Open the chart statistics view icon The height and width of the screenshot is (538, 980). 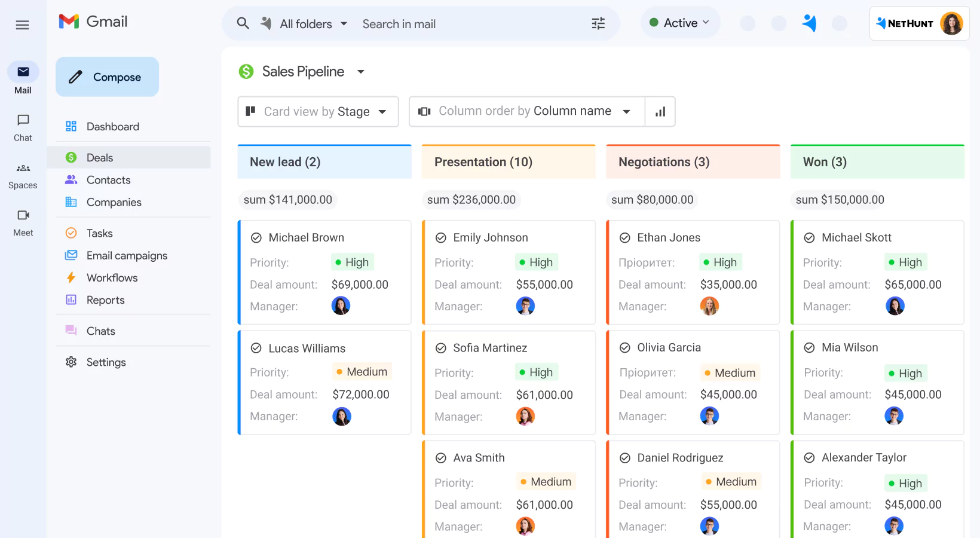coord(660,111)
